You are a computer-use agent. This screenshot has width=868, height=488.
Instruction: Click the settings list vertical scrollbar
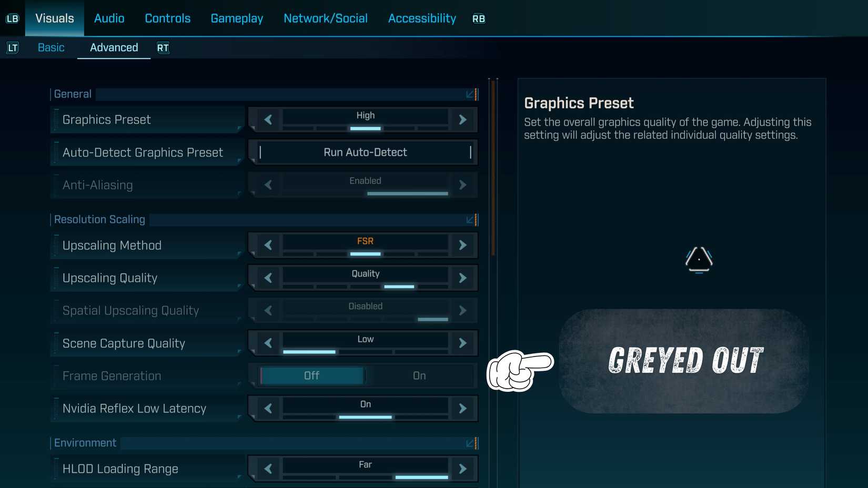(493, 168)
